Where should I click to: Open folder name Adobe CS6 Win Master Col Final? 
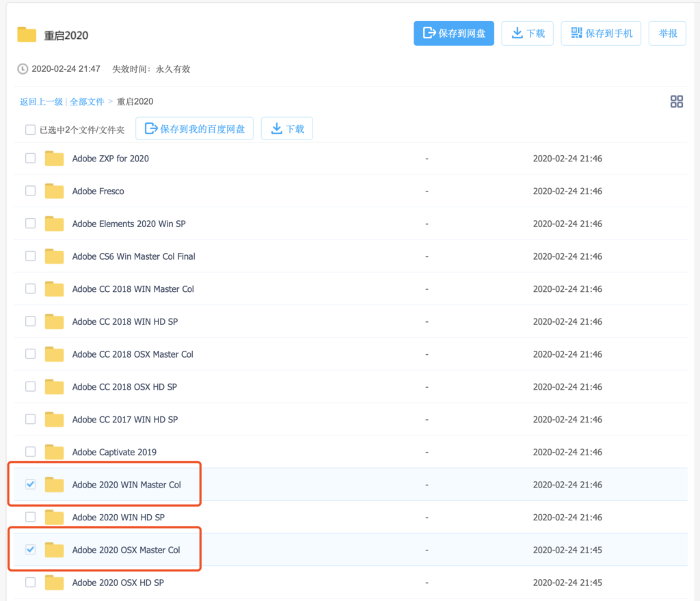point(133,256)
